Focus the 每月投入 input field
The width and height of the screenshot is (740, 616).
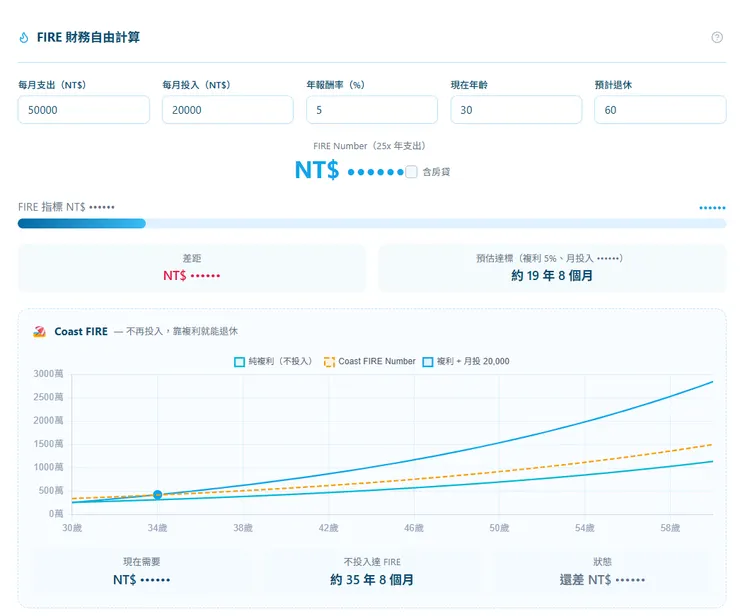[227, 110]
